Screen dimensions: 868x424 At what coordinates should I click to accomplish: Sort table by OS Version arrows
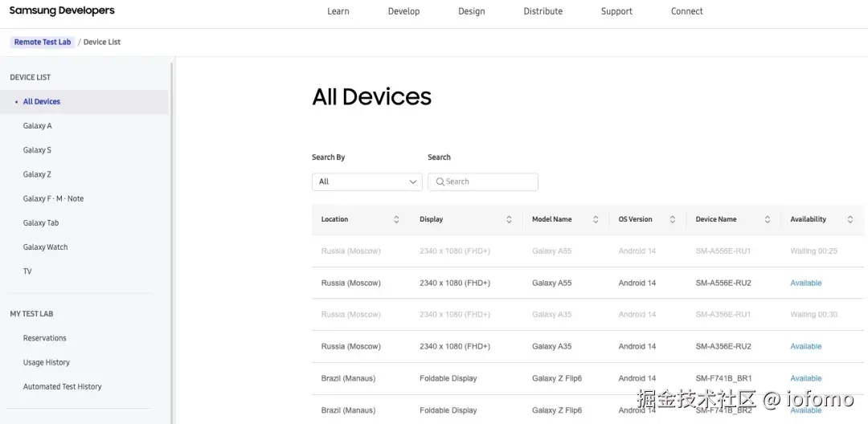point(672,219)
